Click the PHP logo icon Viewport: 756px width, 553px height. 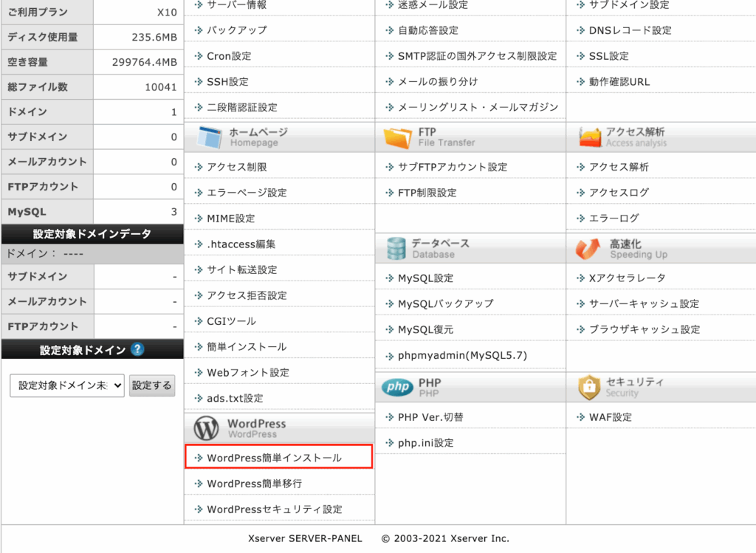(x=397, y=388)
